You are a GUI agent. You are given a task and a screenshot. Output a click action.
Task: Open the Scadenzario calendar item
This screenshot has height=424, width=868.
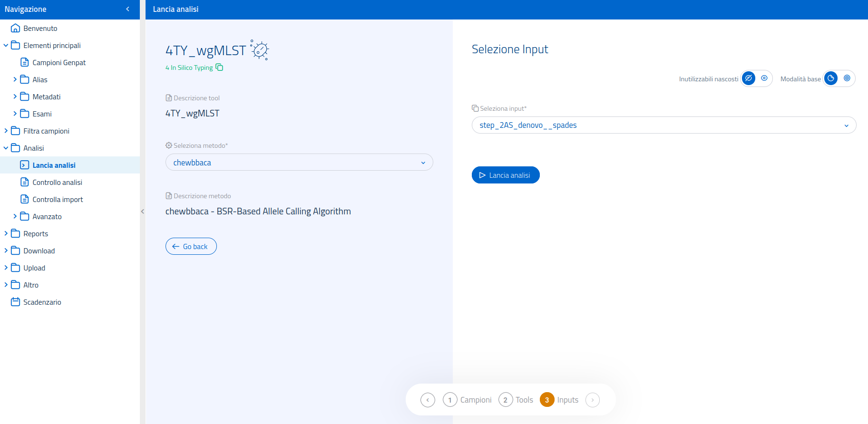pos(42,302)
